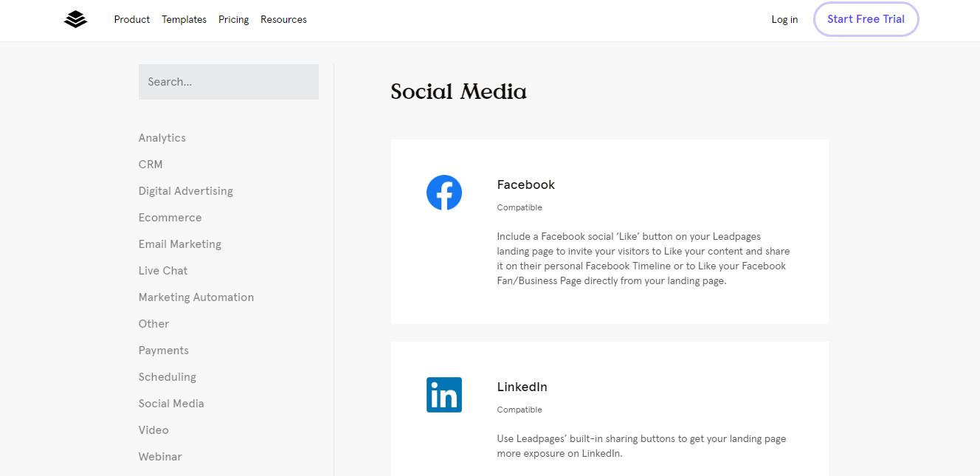Focus the Search input field
The width and height of the screenshot is (980, 476).
(229, 82)
